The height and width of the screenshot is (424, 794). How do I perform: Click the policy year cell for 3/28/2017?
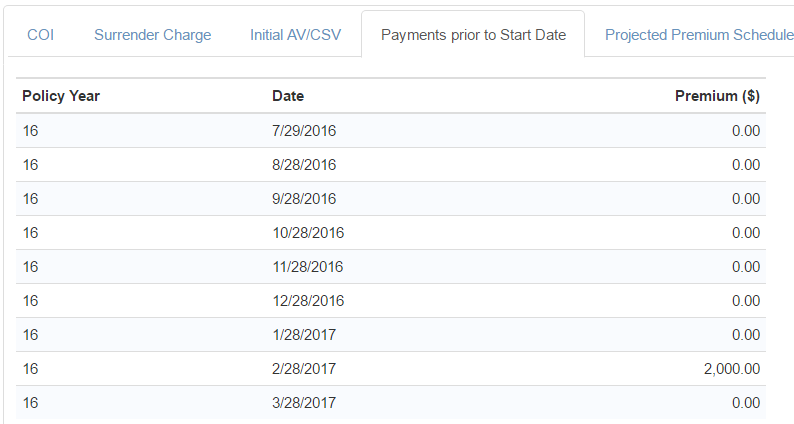pos(30,402)
